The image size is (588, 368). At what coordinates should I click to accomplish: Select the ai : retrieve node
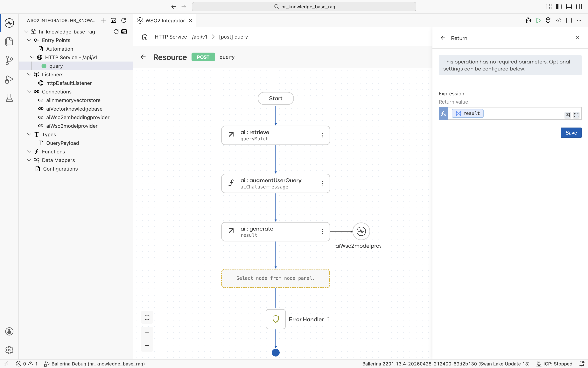(x=276, y=135)
